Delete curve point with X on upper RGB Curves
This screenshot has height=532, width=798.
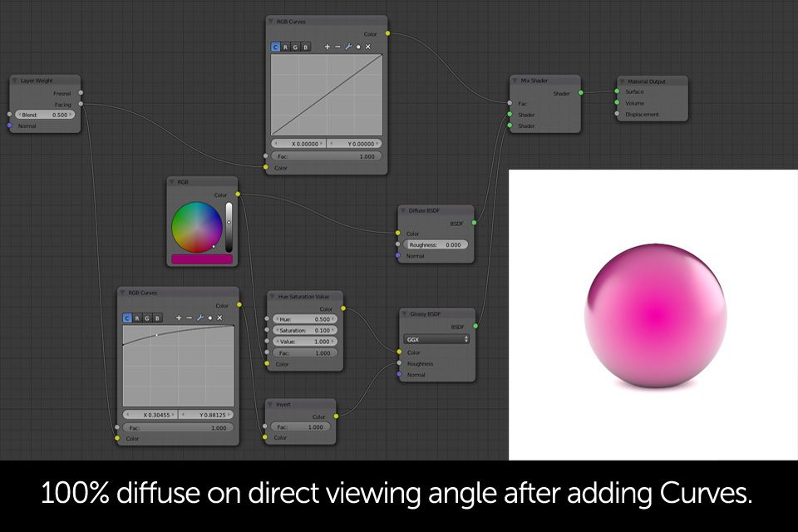(x=368, y=47)
